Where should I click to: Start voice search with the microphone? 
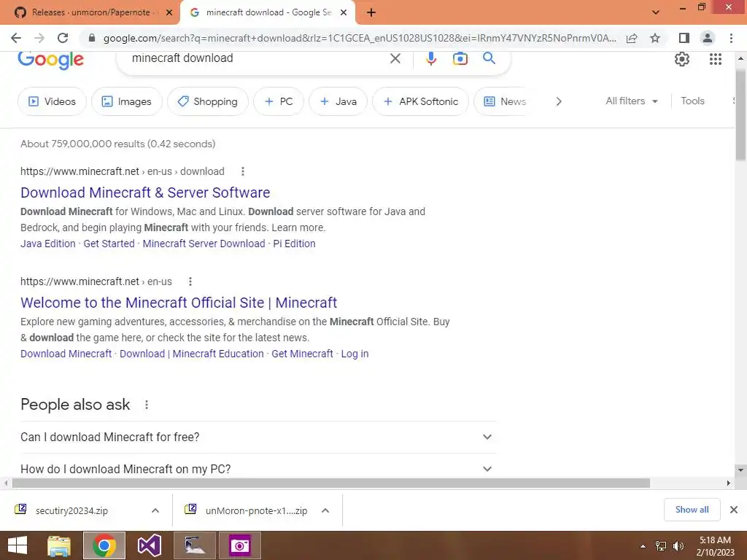pos(430,58)
